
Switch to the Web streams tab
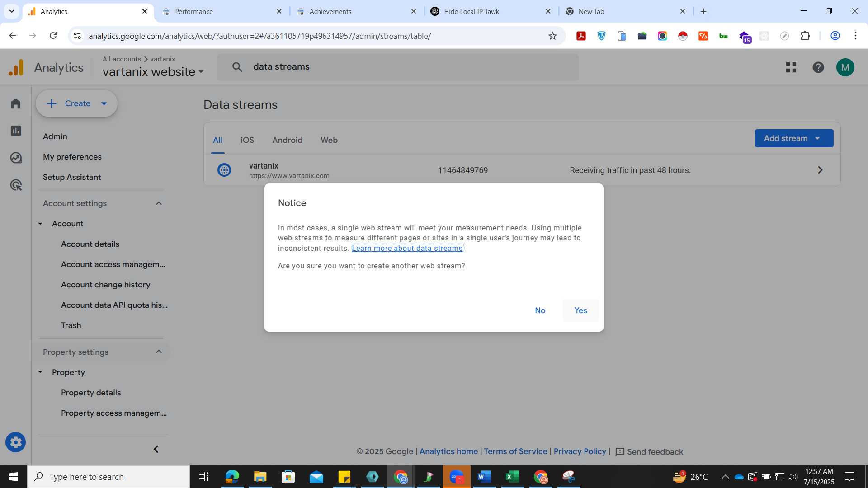point(329,140)
